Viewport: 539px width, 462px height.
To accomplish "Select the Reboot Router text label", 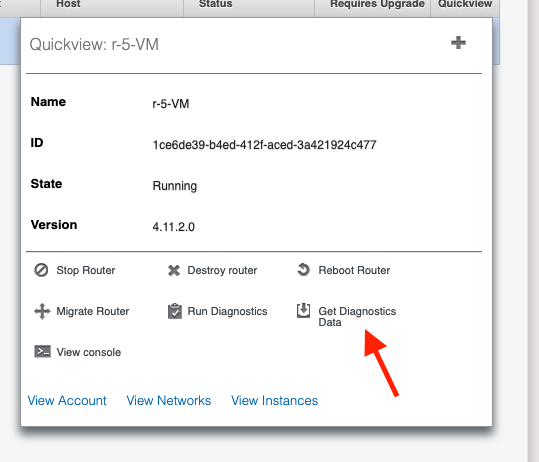I will point(354,271).
